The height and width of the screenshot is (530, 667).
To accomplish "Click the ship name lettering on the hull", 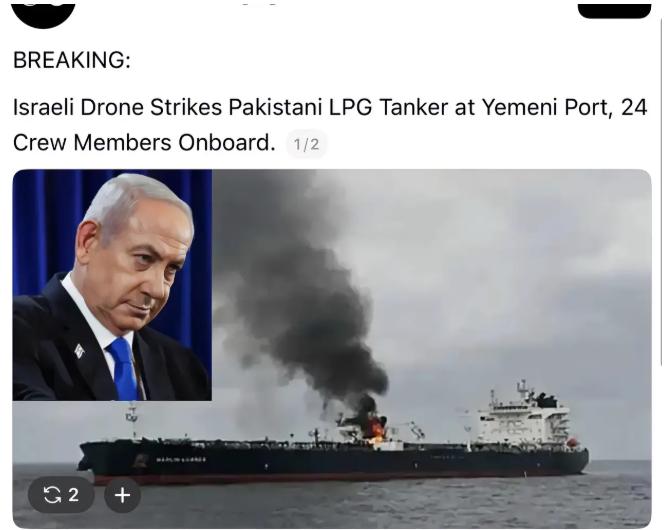I will 181,459.
